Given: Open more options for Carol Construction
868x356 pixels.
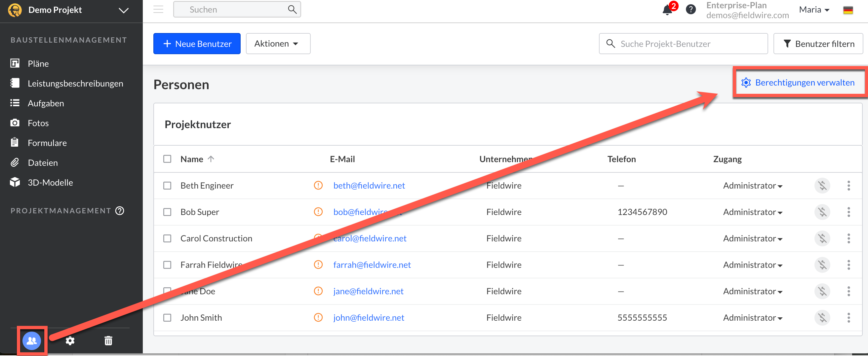Looking at the screenshot, I should coord(848,238).
